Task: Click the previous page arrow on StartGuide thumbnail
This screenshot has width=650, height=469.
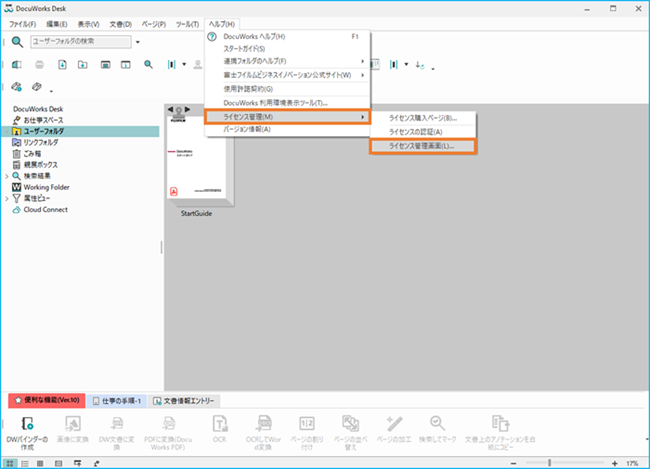Action: coord(170,109)
